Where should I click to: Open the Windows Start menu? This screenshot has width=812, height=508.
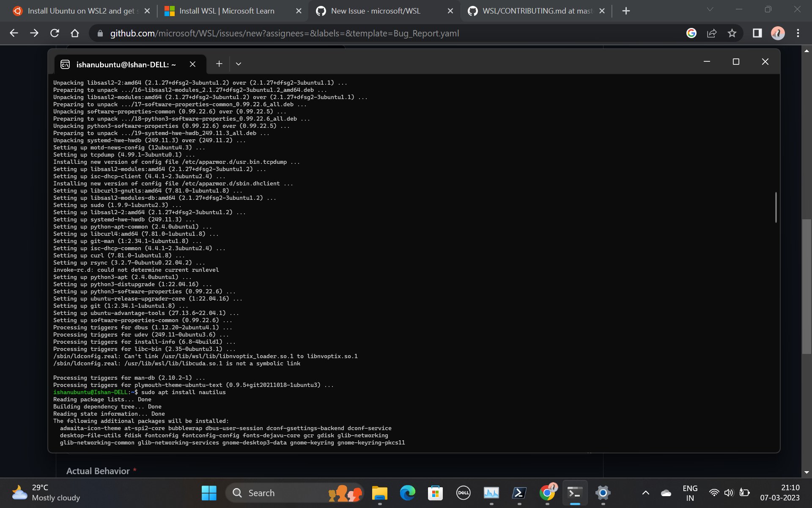208,492
